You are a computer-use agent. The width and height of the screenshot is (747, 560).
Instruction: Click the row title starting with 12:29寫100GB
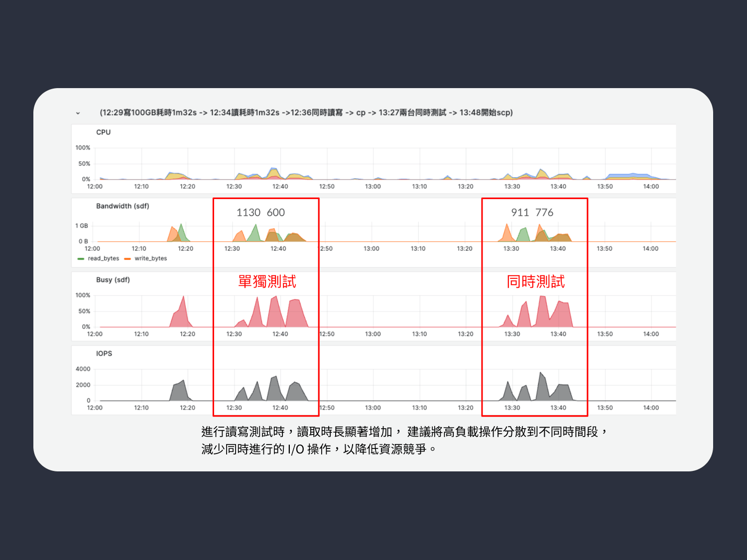point(306,112)
